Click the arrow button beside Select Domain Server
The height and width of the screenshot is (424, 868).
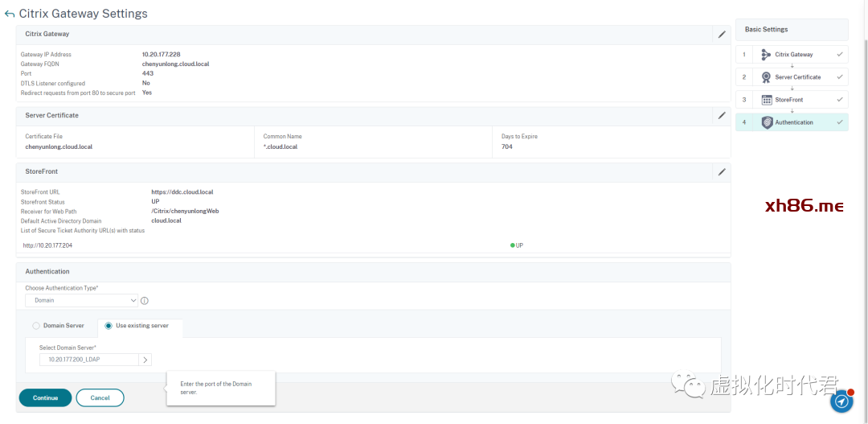tap(145, 360)
